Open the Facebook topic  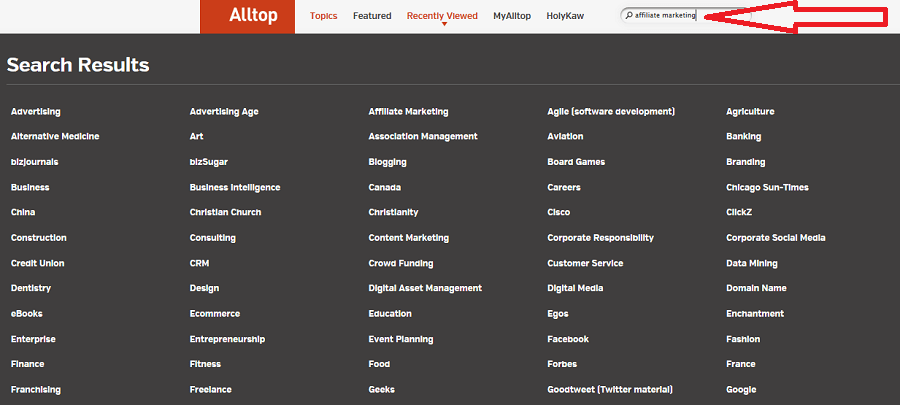point(568,339)
